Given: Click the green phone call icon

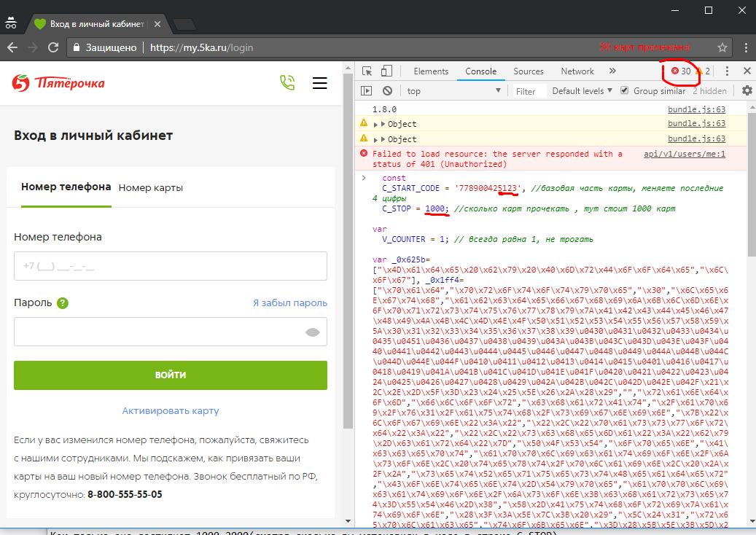Looking at the screenshot, I should click(x=287, y=83).
